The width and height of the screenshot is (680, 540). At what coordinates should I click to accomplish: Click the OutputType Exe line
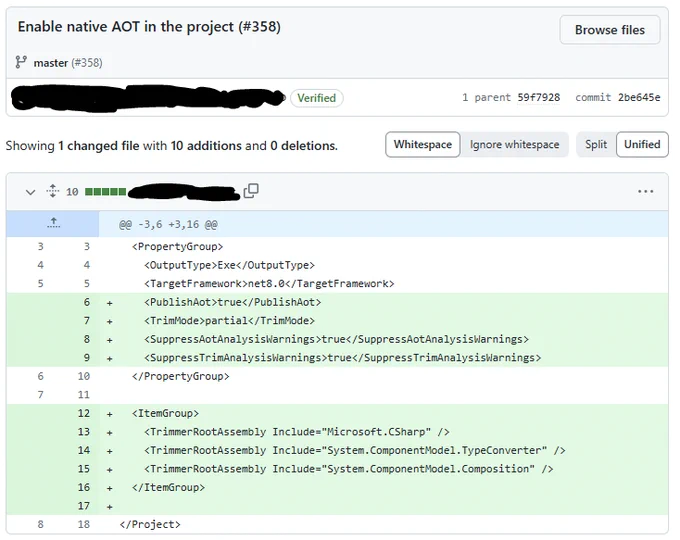pos(337,265)
